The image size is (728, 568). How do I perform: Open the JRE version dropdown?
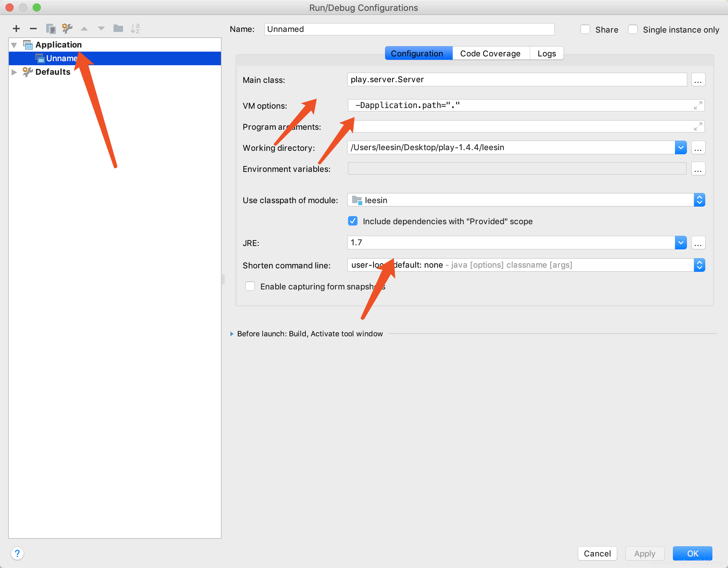tap(680, 243)
